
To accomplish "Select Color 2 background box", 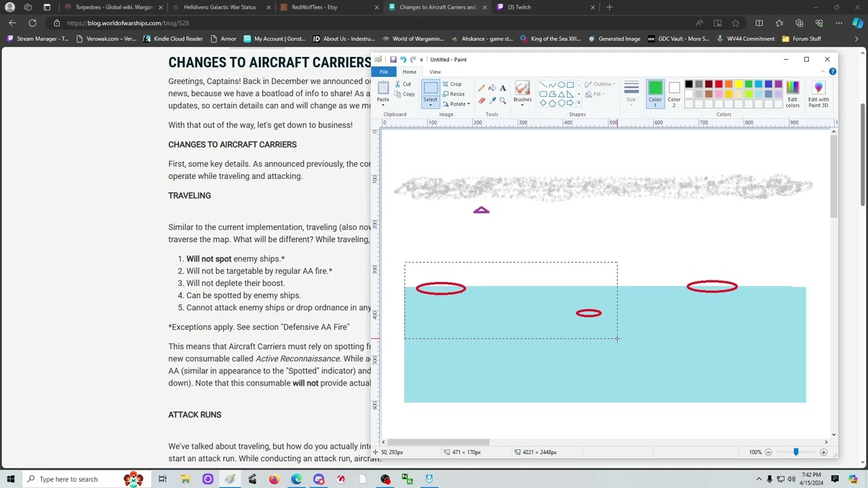I will point(674,93).
